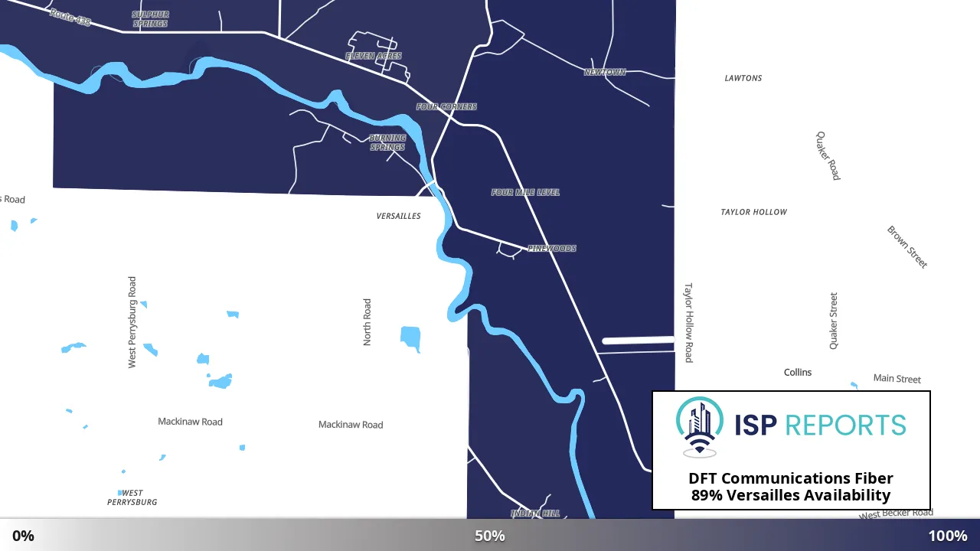Image resolution: width=980 pixels, height=551 pixels.
Task: Click the 89% Versailles Availability text
Action: tap(791, 495)
